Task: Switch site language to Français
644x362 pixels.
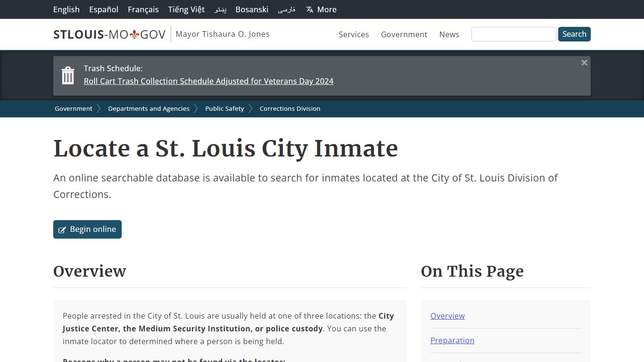Action: coord(143,9)
